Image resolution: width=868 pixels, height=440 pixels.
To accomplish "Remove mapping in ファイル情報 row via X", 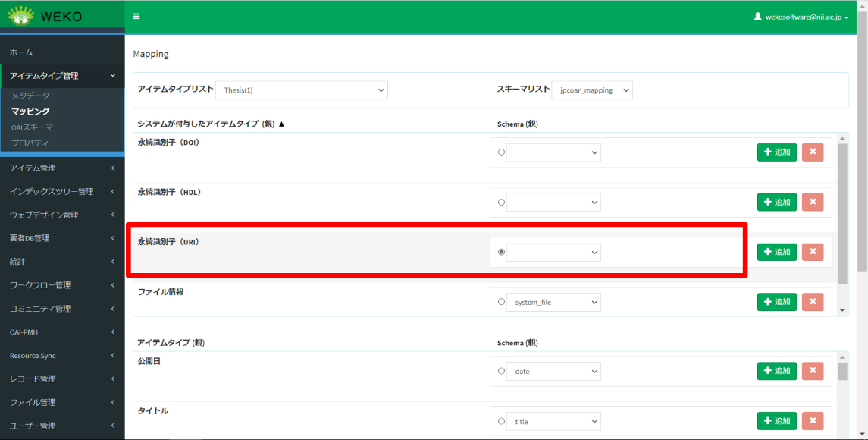I will (x=812, y=302).
